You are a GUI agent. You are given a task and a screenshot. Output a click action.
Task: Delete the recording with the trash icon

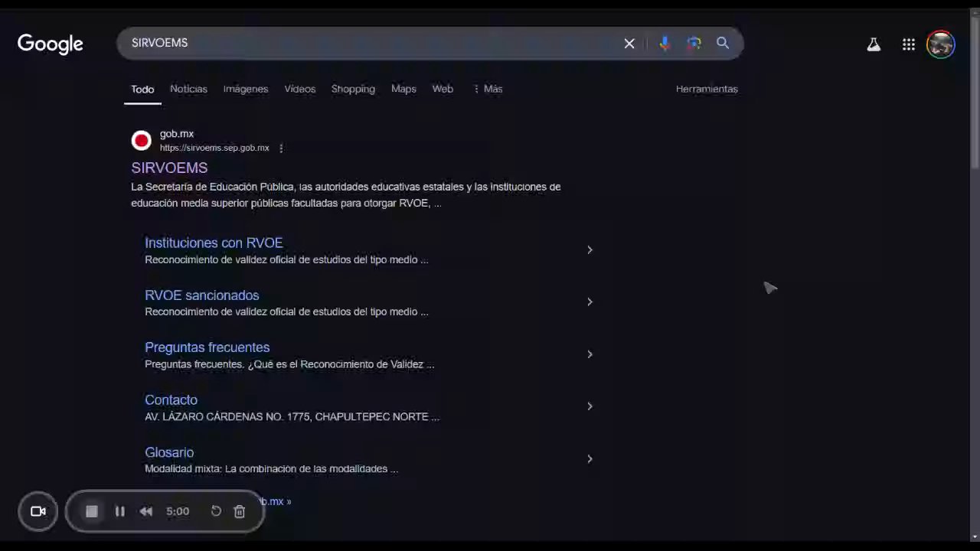[239, 511]
